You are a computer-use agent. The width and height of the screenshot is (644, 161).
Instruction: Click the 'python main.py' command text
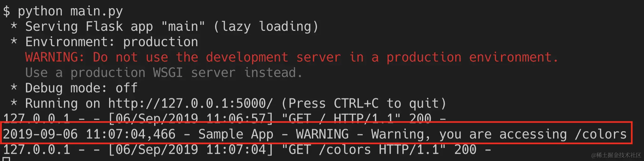[x=70, y=11]
